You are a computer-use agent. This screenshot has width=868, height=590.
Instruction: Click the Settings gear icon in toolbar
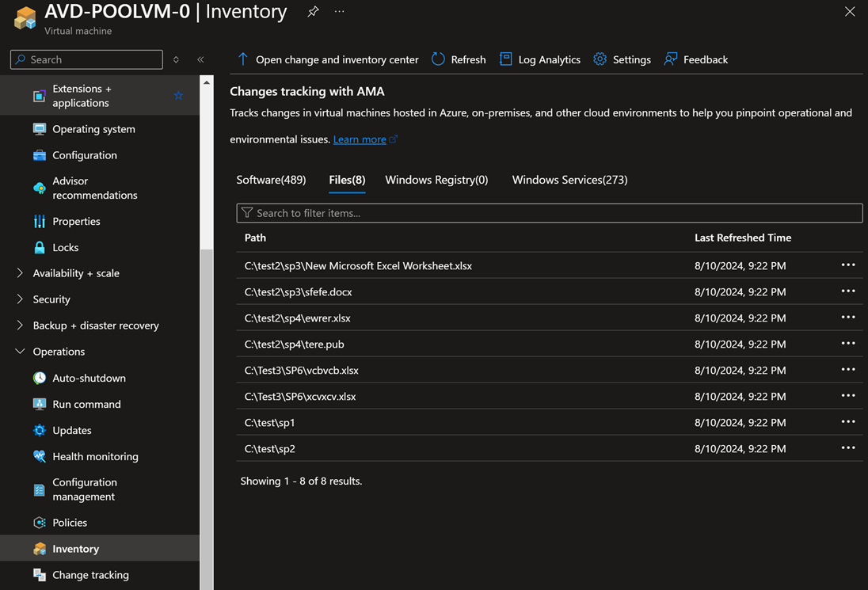click(x=600, y=59)
